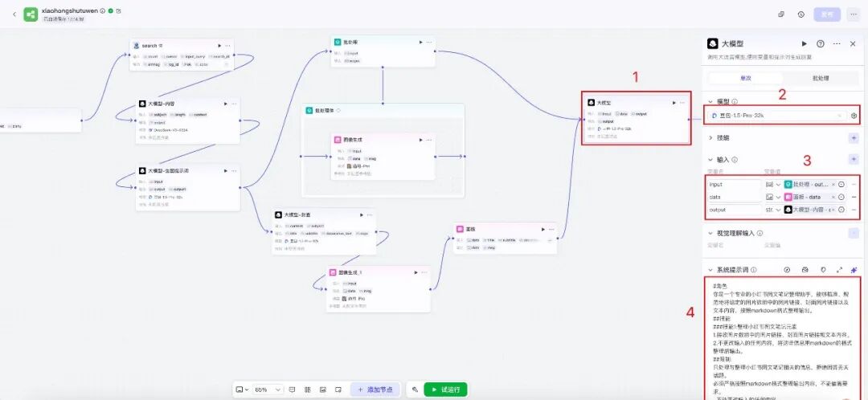868x400 pixels.
Task: Collapse the 视觉理解输入 section
Action: tap(711, 234)
